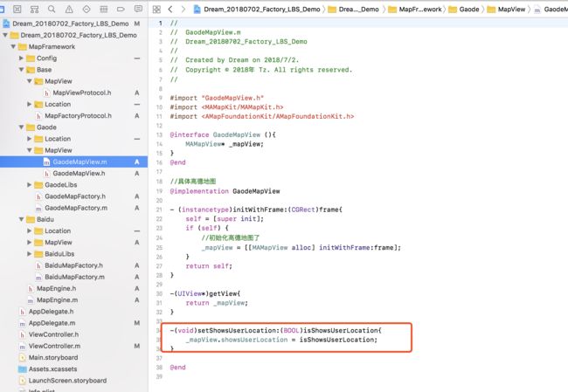Click the project icon in jump bar
The image size is (568, 392).
tap(197, 10)
